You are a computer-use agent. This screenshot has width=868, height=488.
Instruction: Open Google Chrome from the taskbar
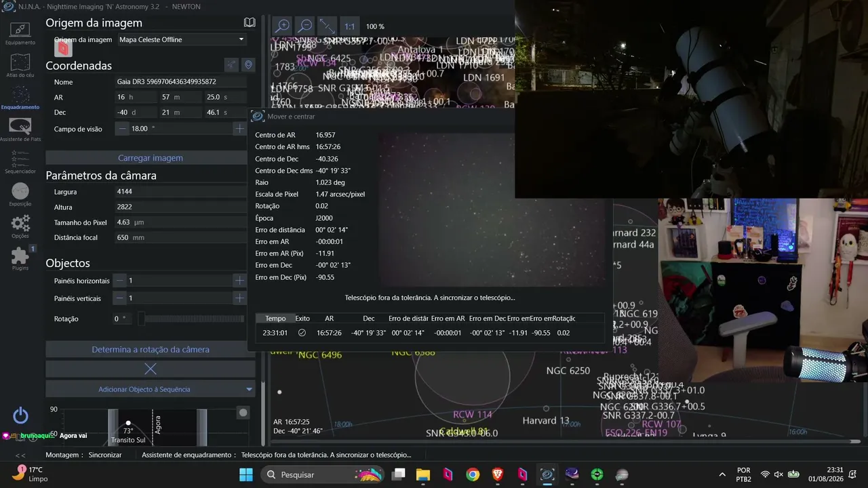tap(473, 474)
